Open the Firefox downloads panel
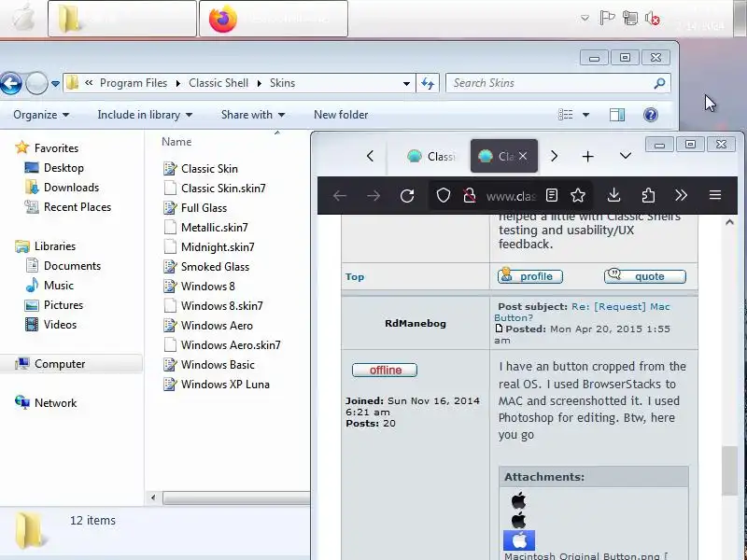The height and width of the screenshot is (560, 747). point(614,195)
